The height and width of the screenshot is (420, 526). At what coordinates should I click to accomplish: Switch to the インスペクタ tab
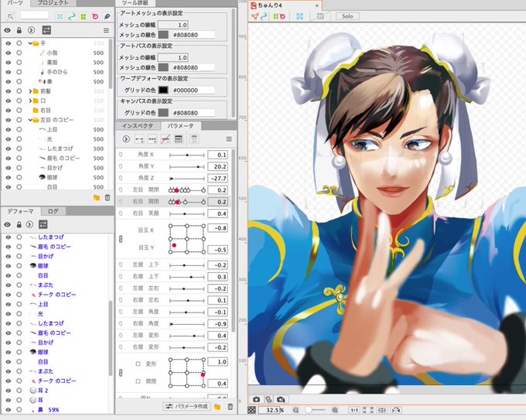point(138,126)
